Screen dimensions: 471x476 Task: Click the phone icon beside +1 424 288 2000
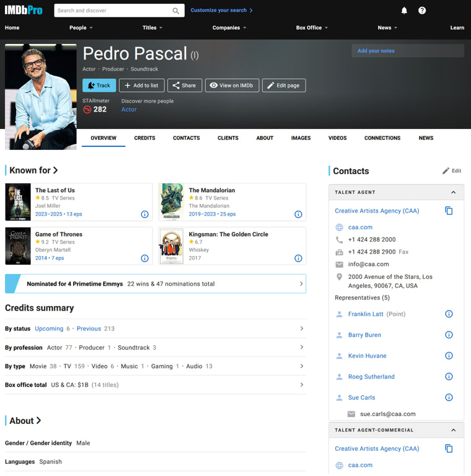pos(339,240)
